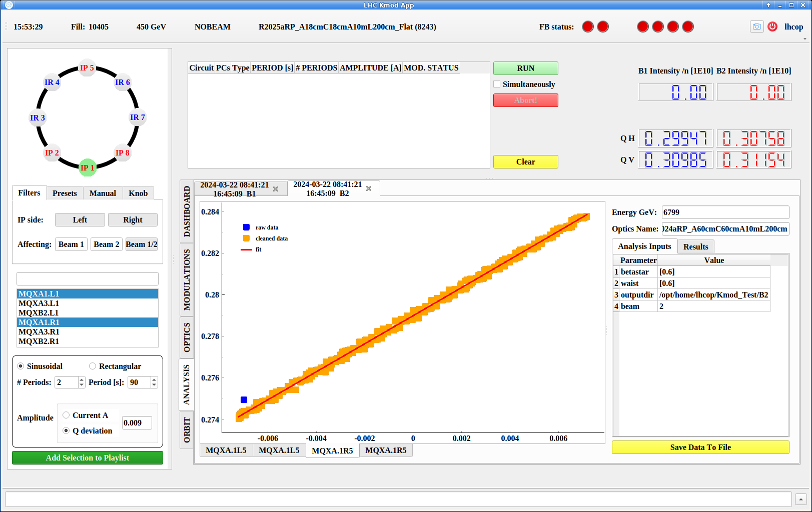Increase the Period seconds value
Viewport: 812px width, 512px height.
pos(154,379)
